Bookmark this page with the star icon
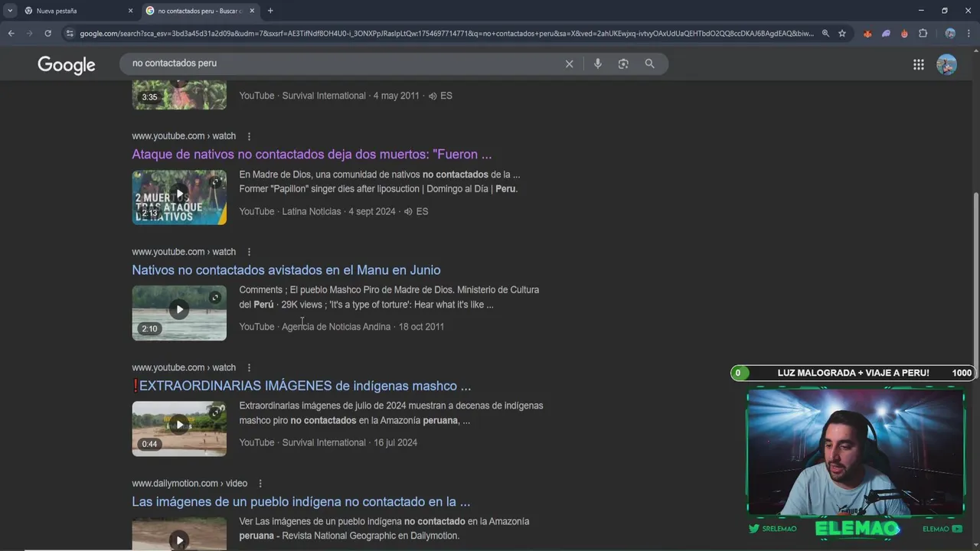This screenshot has width=980, height=551. (842, 34)
